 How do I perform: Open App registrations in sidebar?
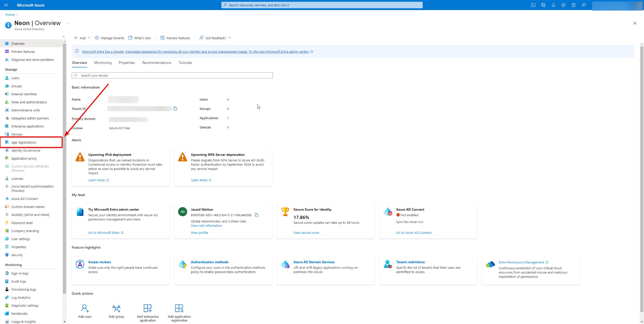(x=24, y=142)
